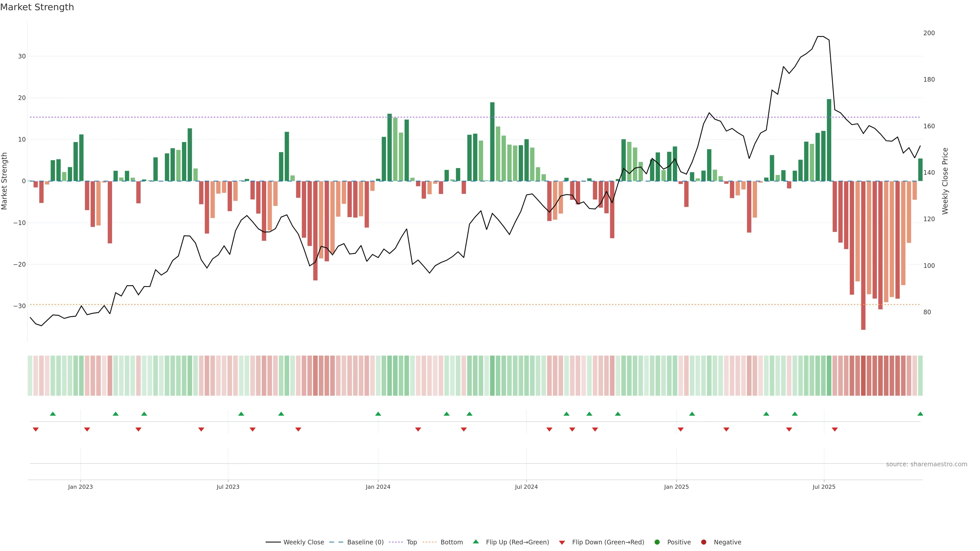Toggle the Top threshold legend entry
The image size is (980, 551).
click(411, 542)
